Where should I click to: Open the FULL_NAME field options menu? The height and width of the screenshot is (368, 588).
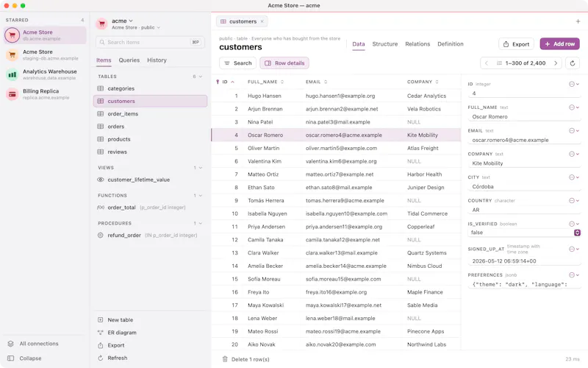(574, 107)
